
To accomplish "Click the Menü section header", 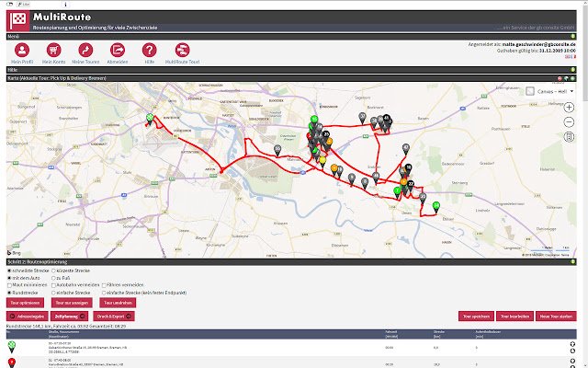I will [291, 37].
